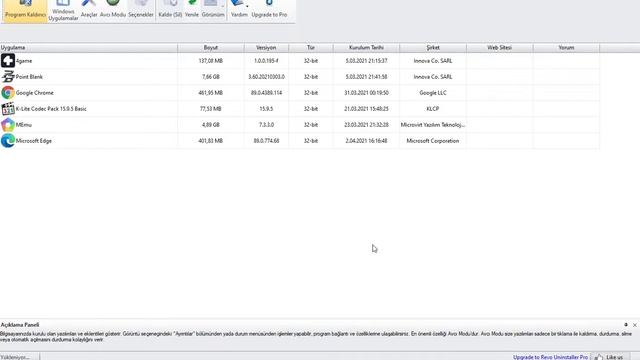640x360 pixels.
Task: Open Seçenekler options
Action: point(141,10)
